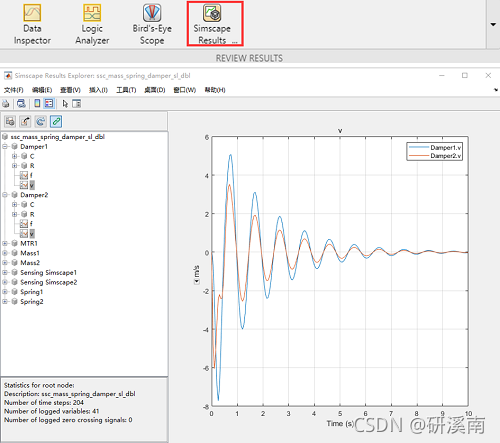Open the property inspector icon

click(x=77, y=104)
